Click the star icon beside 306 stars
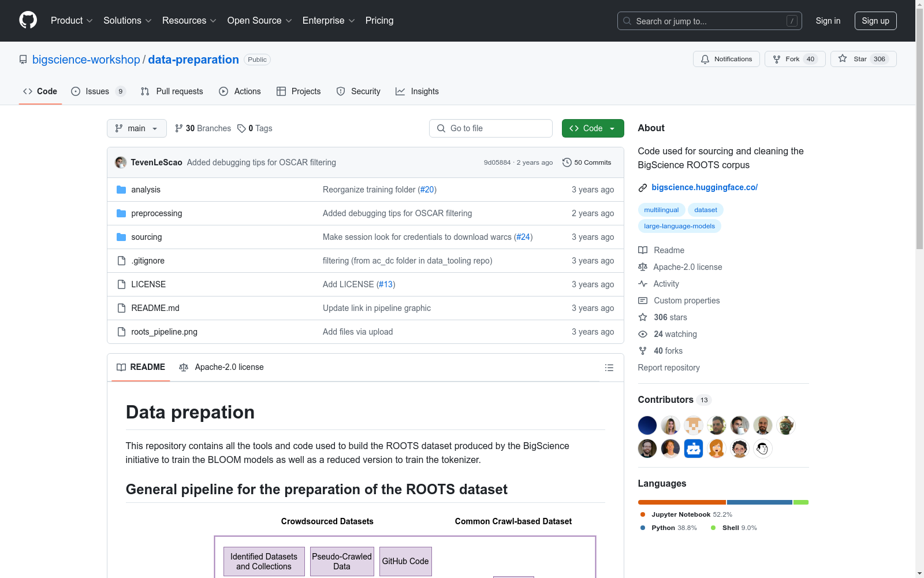The image size is (924, 578). [x=643, y=317]
